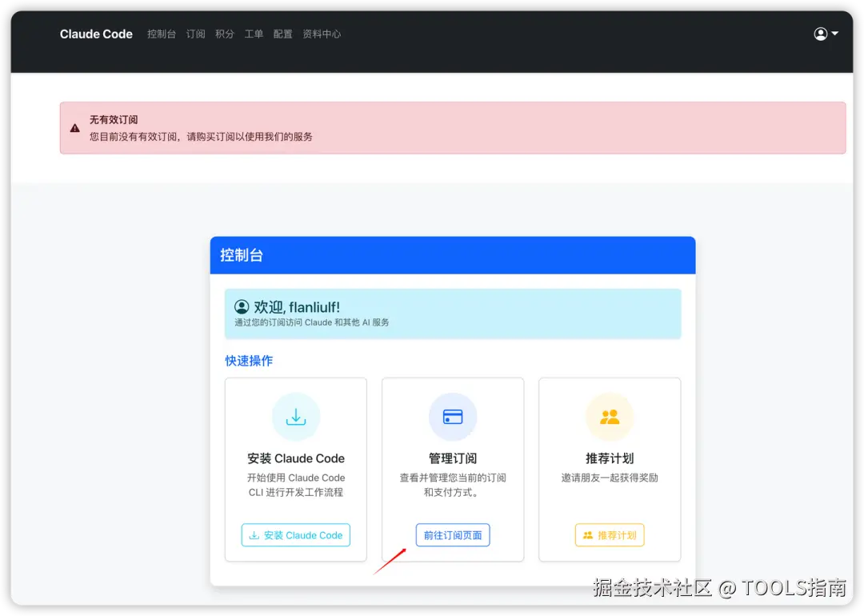Click the 前往订阅页面 button
The width and height of the screenshot is (864, 616).
(x=452, y=535)
